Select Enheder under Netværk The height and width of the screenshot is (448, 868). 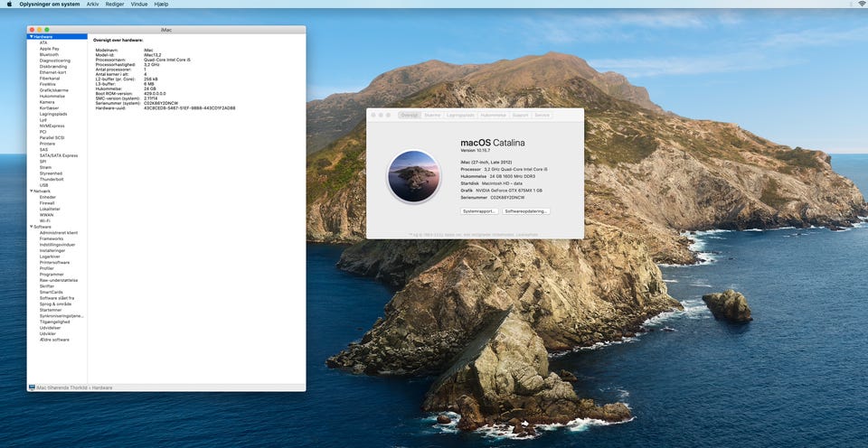[x=48, y=197]
